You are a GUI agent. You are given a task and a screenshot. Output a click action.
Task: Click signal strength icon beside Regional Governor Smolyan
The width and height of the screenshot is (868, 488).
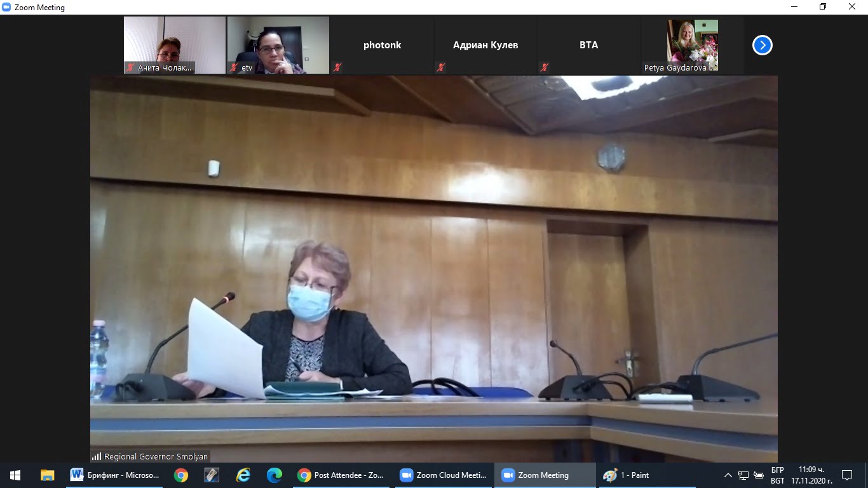click(97, 456)
